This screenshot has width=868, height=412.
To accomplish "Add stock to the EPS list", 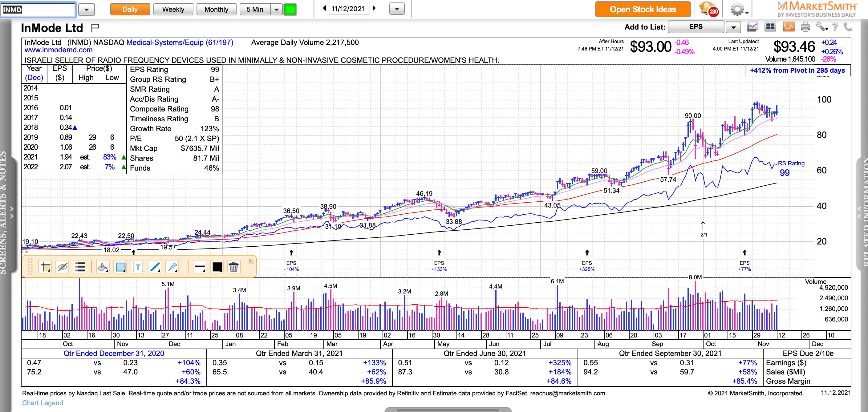I will point(696,26).
